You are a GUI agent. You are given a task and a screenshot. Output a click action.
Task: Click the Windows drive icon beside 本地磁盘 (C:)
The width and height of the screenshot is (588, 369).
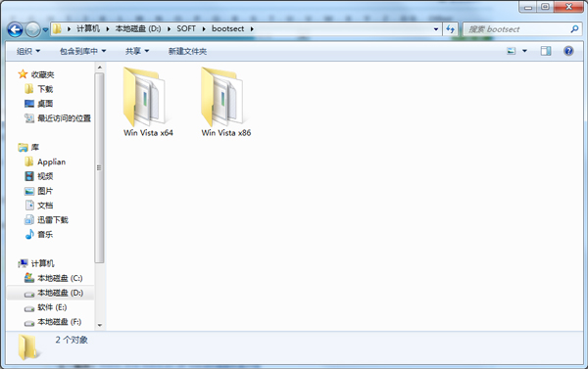tap(29, 278)
